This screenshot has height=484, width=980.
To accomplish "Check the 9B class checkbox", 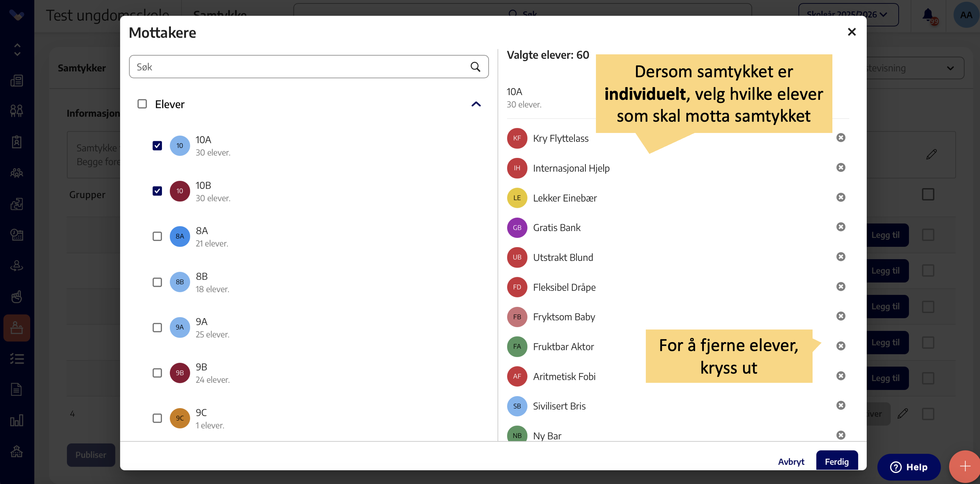I will (157, 373).
